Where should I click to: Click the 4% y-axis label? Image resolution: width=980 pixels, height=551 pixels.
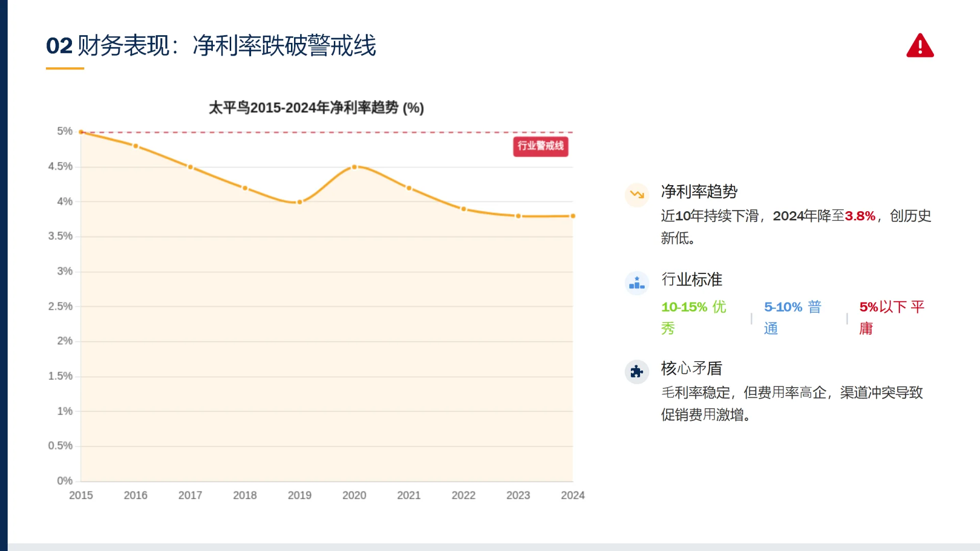[65, 202]
